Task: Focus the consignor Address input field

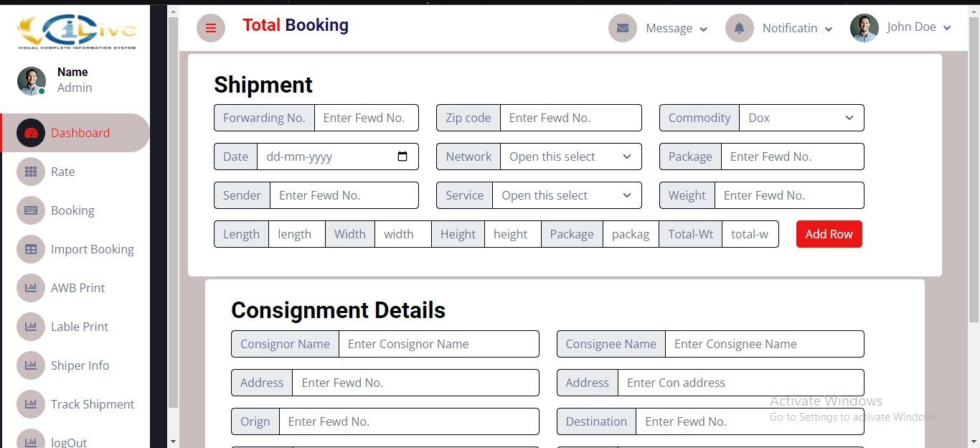Action: 416,383
